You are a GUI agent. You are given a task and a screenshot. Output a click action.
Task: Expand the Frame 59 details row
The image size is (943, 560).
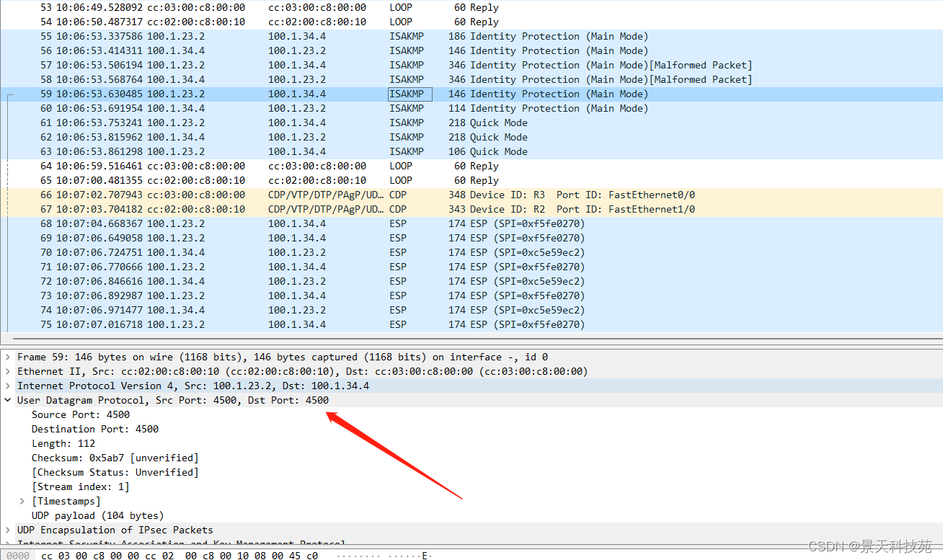point(7,357)
